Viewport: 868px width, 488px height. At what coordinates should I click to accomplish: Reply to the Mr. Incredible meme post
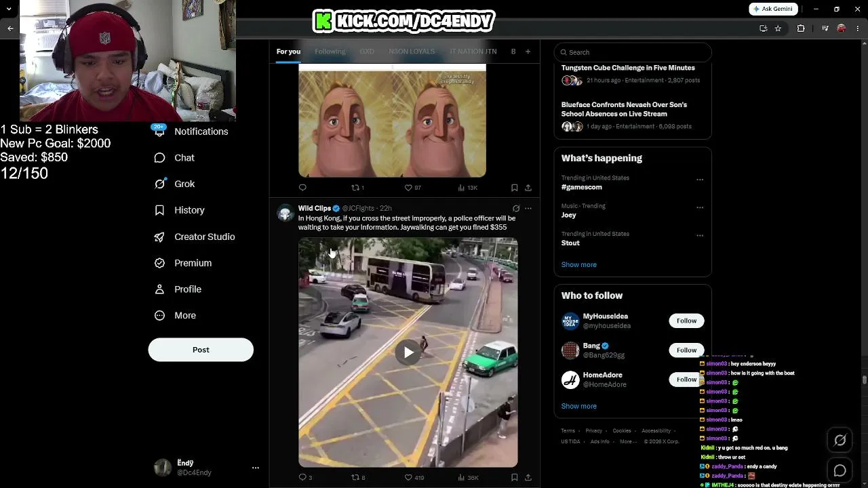click(302, 188)
